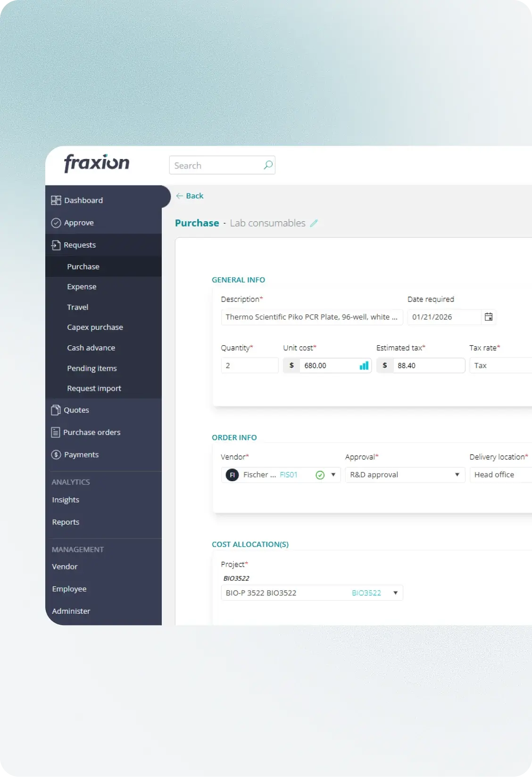Screen dimensions: 532x777
Task: Click project code BIO3522 teal label
Action: pyautogui.click(x=366, y=593)
